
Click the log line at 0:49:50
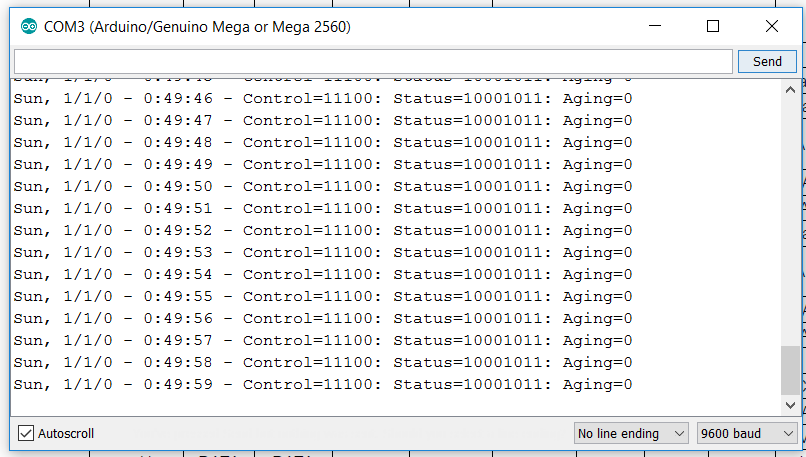[x=323, y=187]
